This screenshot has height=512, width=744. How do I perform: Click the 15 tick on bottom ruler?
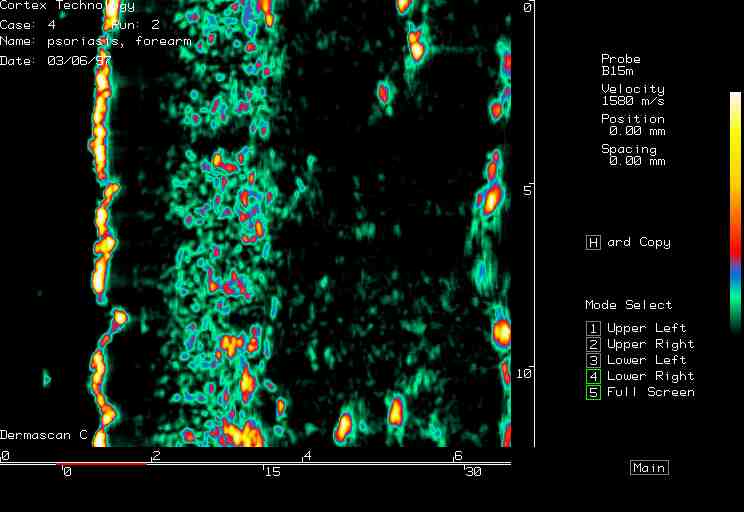click(271, 472)
